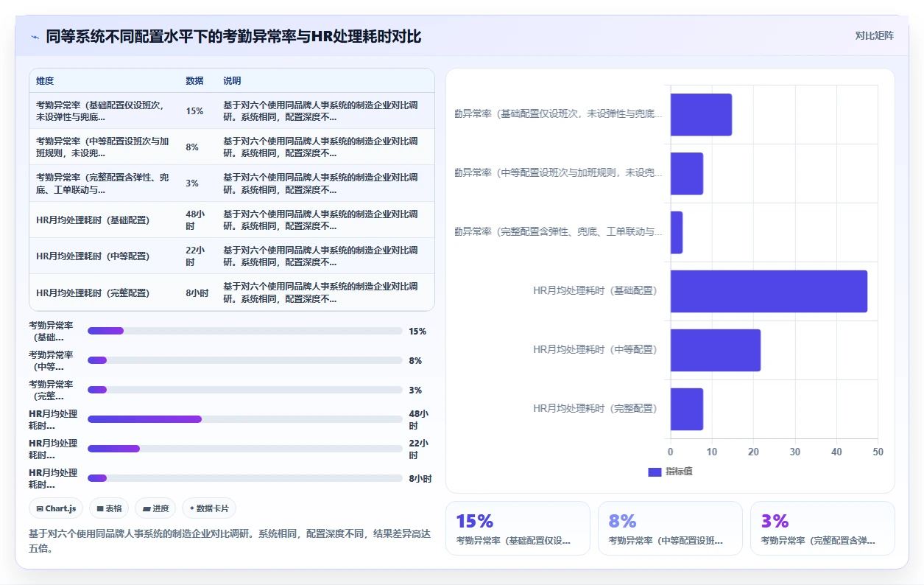
Task: Click the 考勤异常率（基础配置仅设班次 table cell
Action: coord(103,111)
